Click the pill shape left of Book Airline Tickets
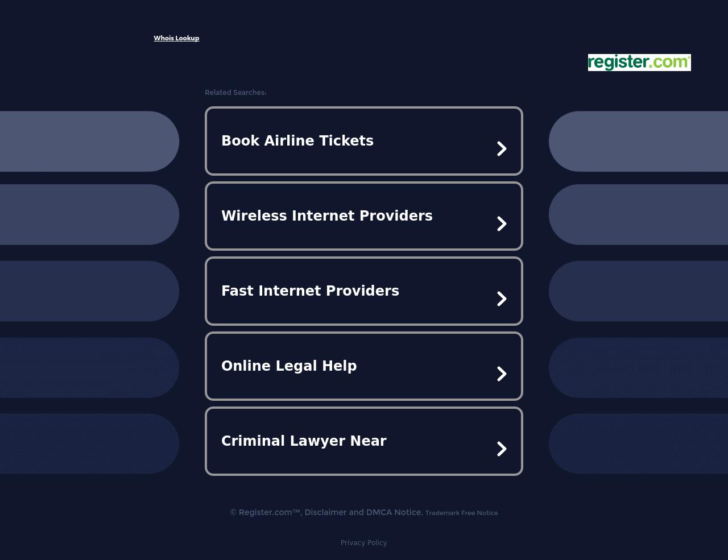 tap(89, 141)
